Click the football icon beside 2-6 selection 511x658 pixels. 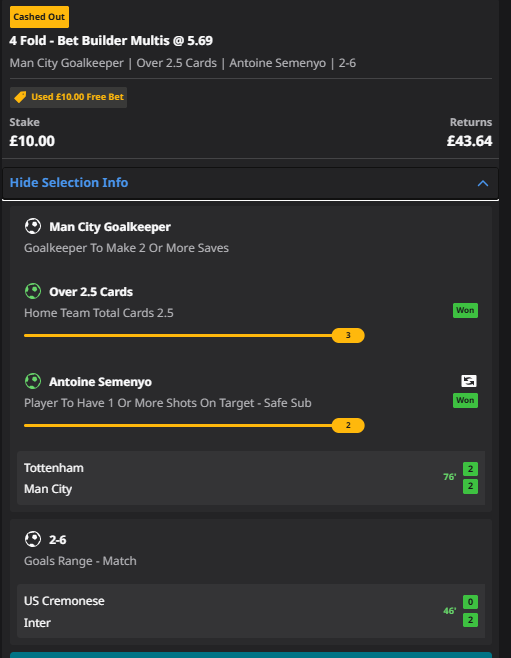(x=33, y=539)
